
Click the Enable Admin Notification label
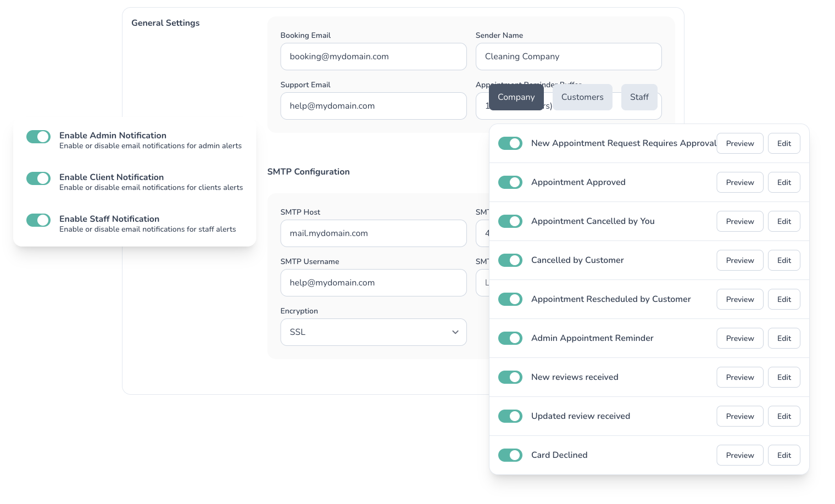[x=113, y=136]
